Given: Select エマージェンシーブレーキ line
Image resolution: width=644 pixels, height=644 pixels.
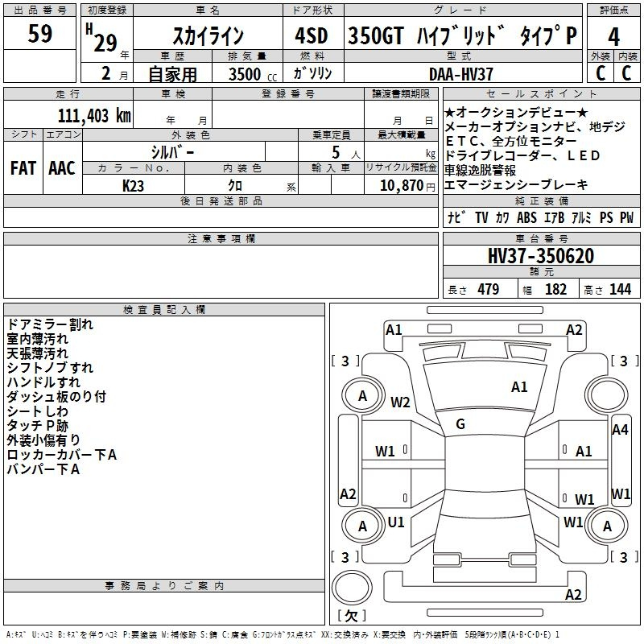Looking at the screenshot, I should pos(516,184).
